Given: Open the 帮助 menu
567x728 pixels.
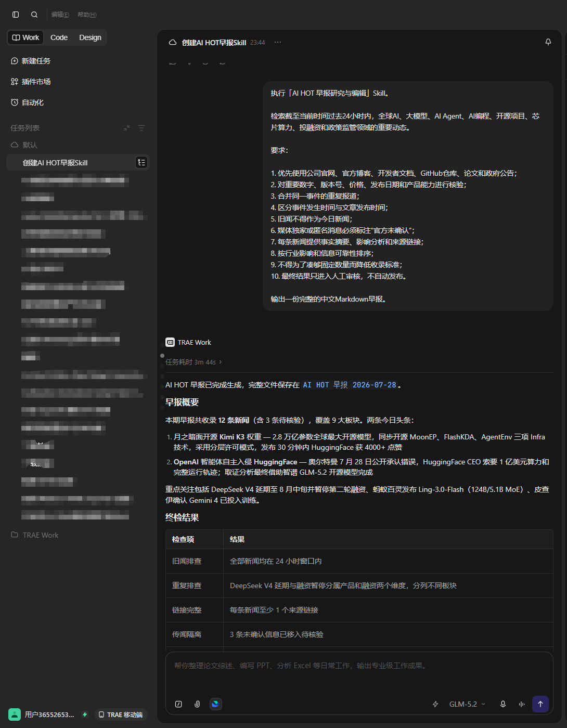Looking at the screenshot, I should [87, 15].
